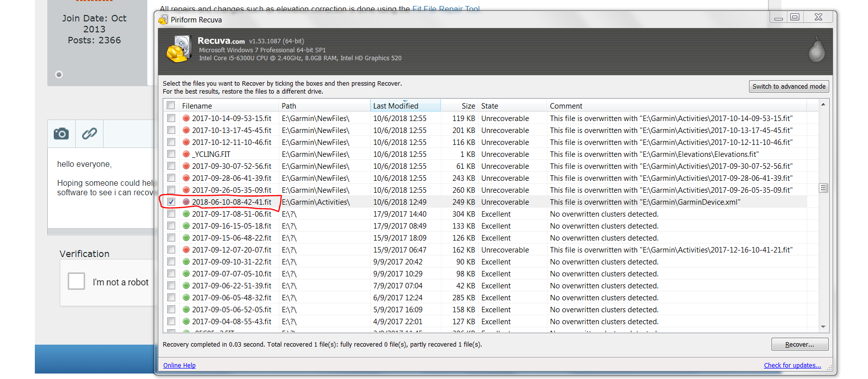Minimize the Piriform Recuva window
Viewport: 868px width, 379px height.
coord(778,17)
